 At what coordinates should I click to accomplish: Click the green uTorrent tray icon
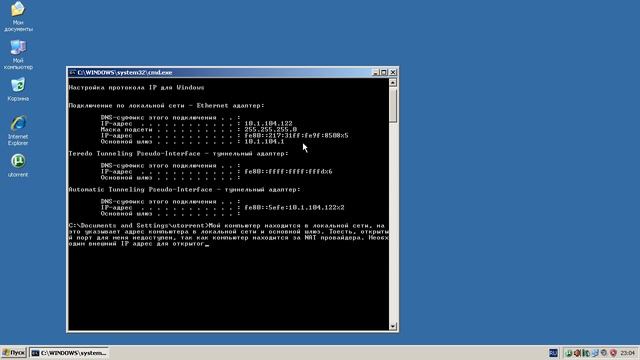tap(569, 353)
